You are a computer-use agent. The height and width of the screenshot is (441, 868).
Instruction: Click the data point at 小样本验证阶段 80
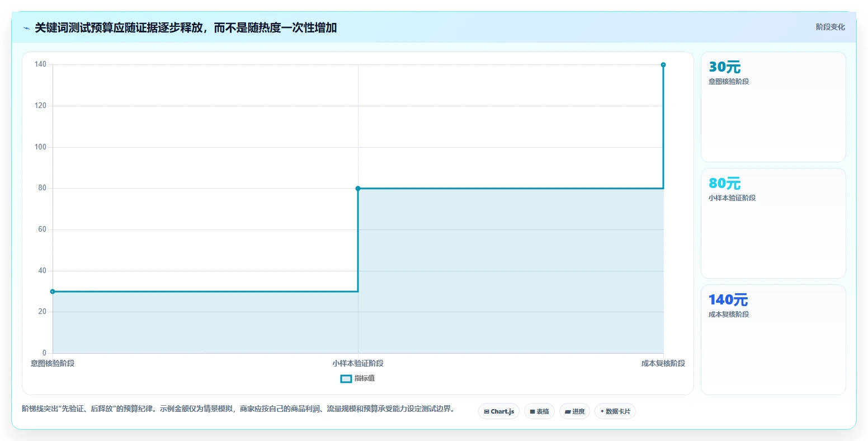(358, 189)
